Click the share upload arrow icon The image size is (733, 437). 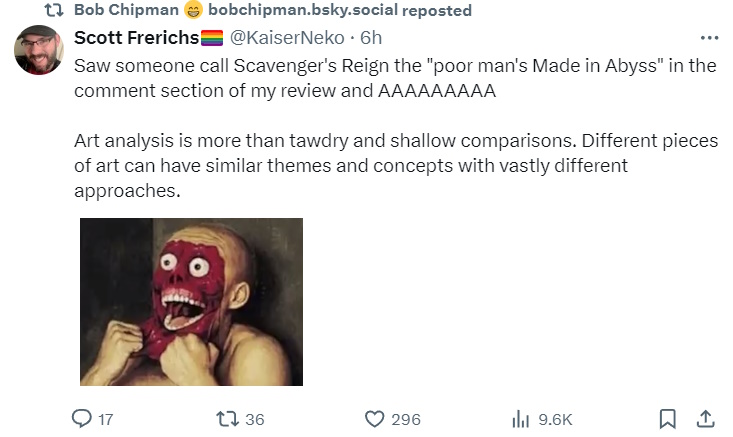pos(704,419)
